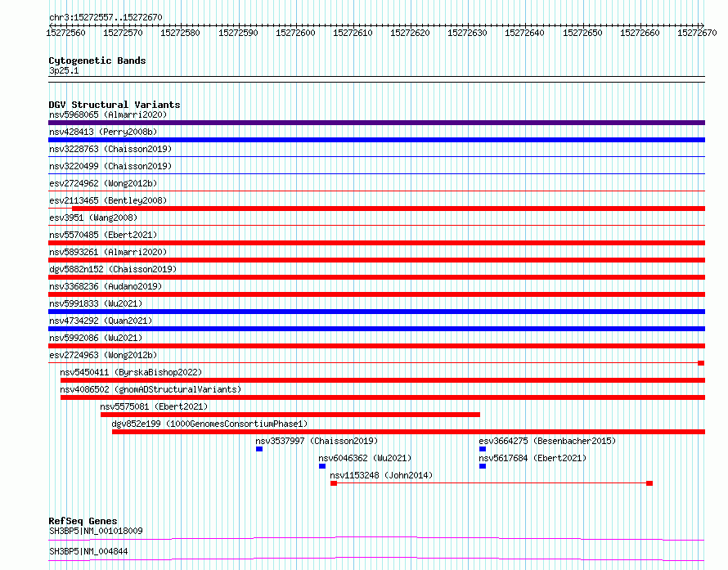Open variant nsv428413 (Perry2008b)
The width and height of the screenshot is (728, 570).
point(103,132)
